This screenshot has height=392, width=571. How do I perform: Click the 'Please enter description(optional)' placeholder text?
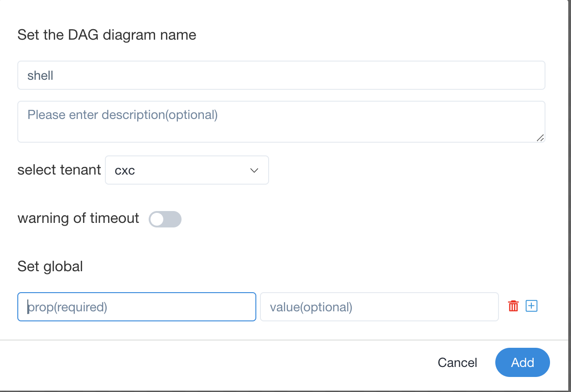point(123,114)
